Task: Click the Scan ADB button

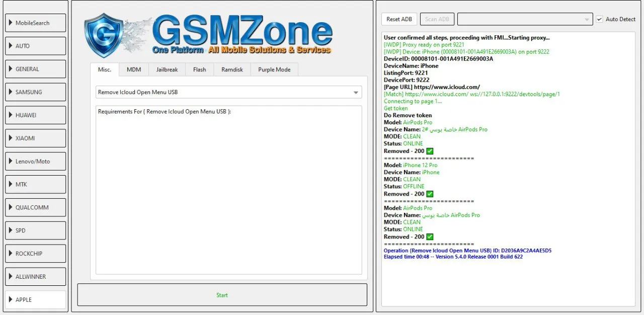Action: pyautogui.click(x=437, y=19)
